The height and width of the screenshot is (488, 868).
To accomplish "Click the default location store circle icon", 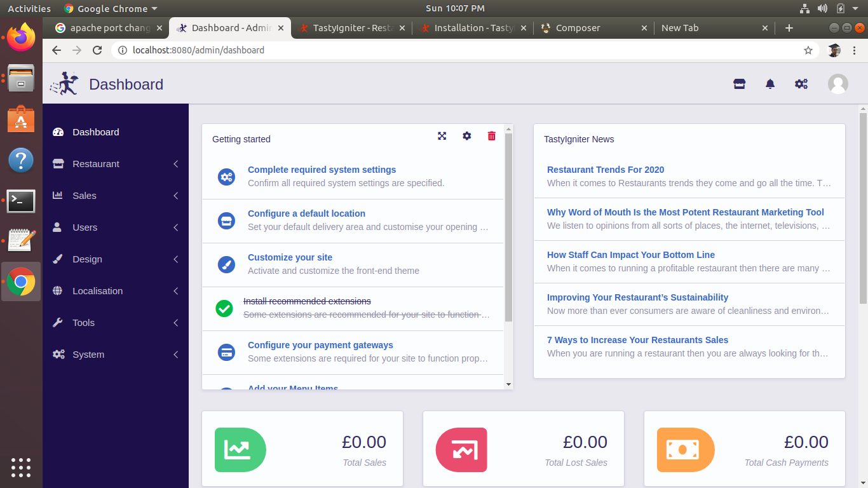I will (226, 220).
